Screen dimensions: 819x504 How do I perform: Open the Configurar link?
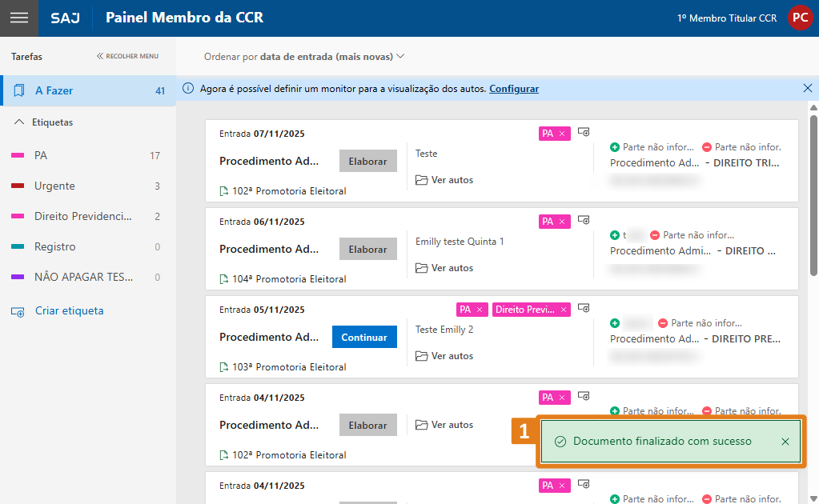coord(514,89)
